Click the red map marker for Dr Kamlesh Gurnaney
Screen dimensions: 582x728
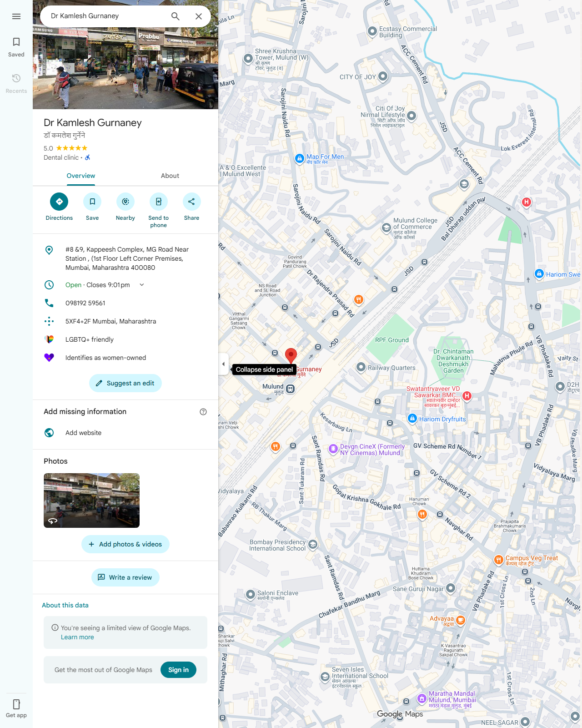[291, 356]
